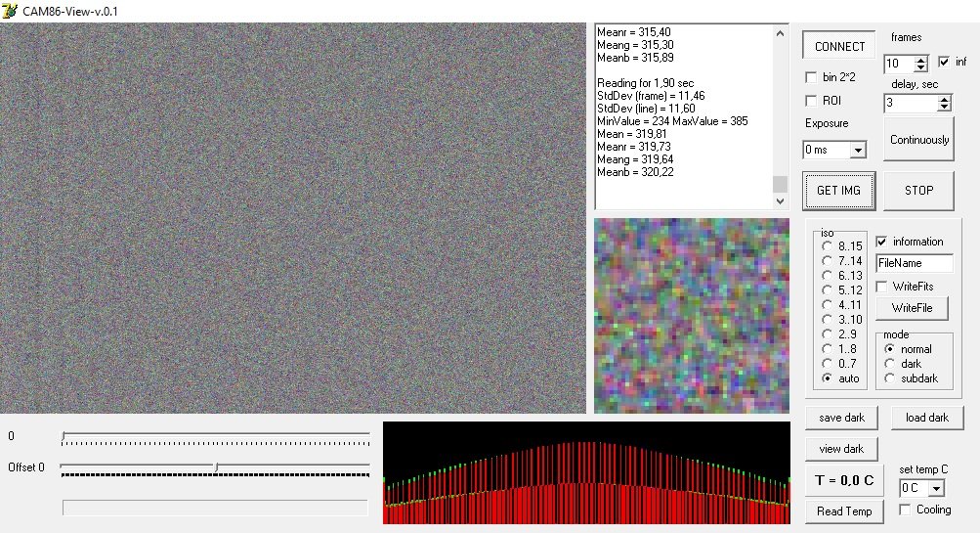Increase delay sec with up arrow
Screen dimensions: 980x533
pos(945,99)
